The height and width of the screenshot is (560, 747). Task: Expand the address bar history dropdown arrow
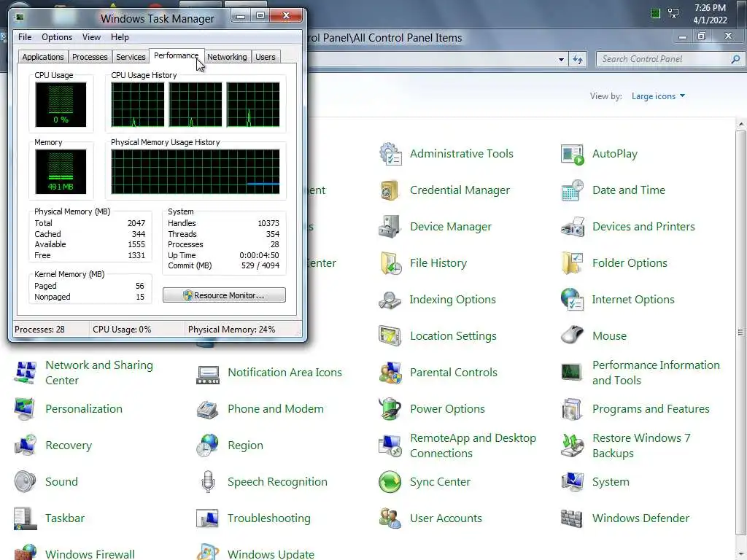561,60
